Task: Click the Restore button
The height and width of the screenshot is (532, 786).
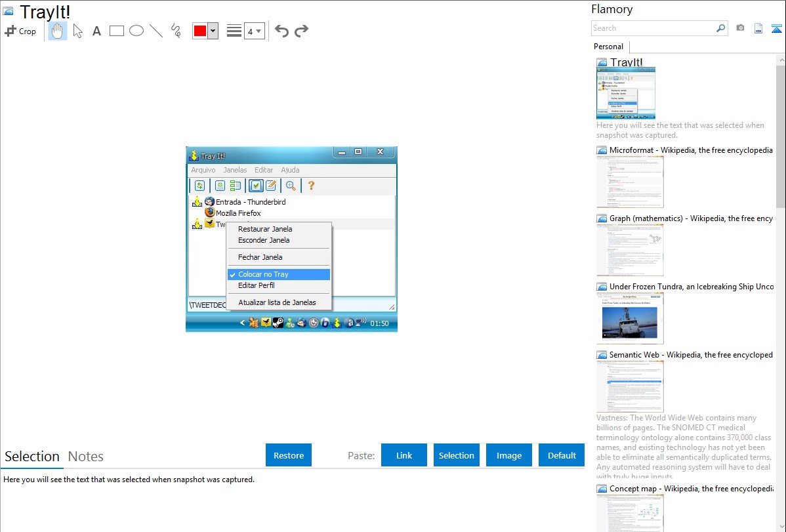Action: click(x=289, y=455)
